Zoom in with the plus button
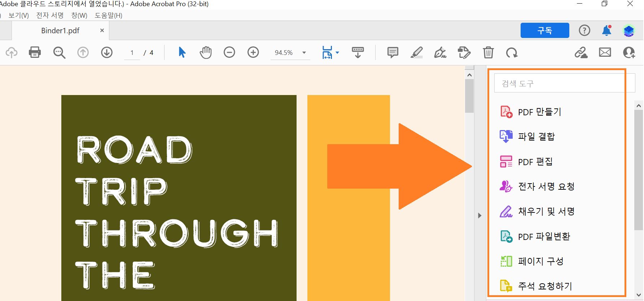The height and width of the screenshot is (301, 644). tap(253, 52)
